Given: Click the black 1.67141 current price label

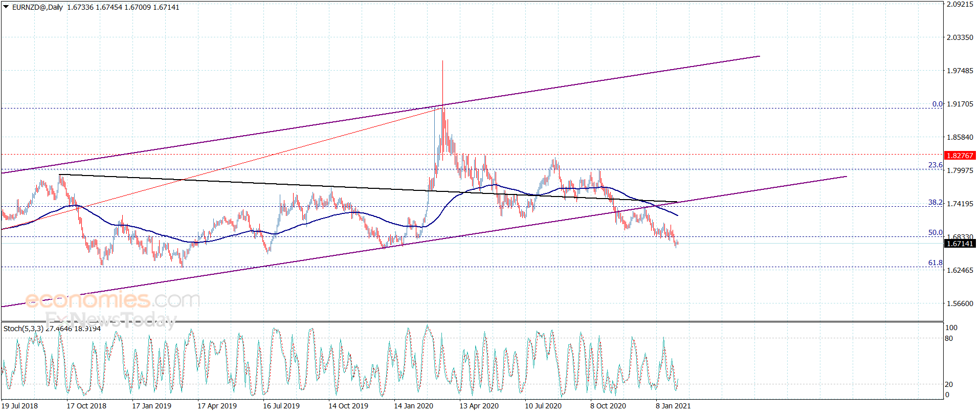Looking at the screenshot, I should [960, 244].
